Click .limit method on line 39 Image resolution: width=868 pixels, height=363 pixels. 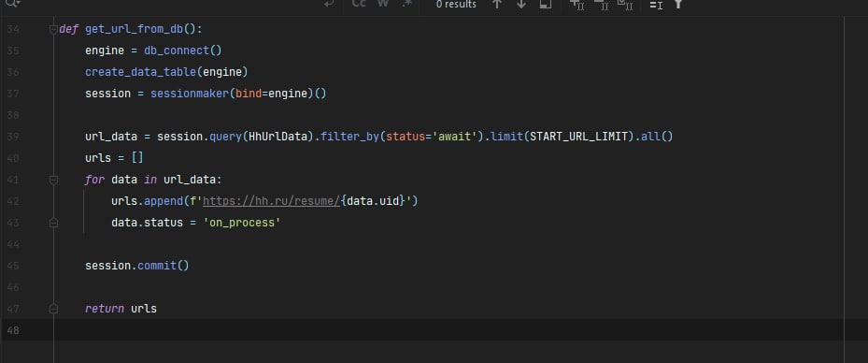pyautogui.click(x=506, y=137)
